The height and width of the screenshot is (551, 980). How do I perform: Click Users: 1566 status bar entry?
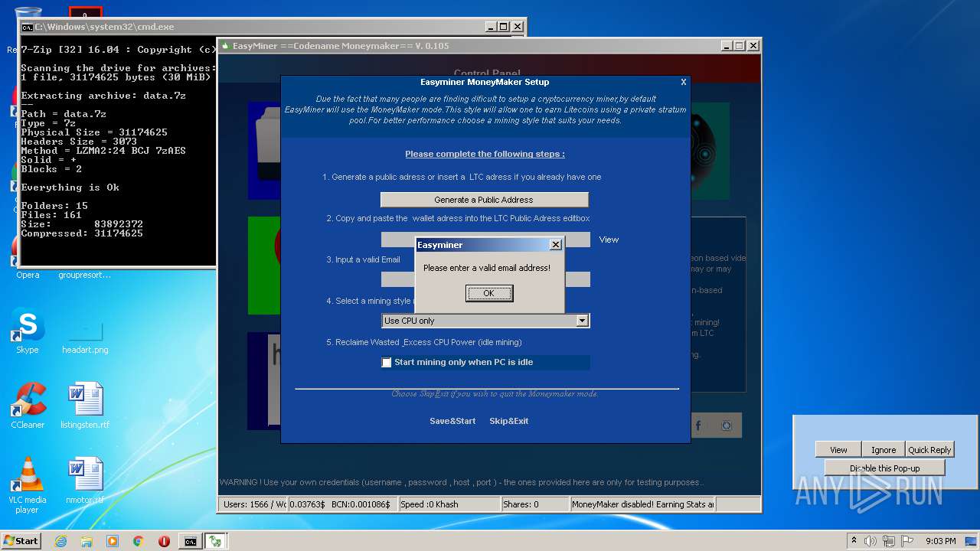(253, 504)
